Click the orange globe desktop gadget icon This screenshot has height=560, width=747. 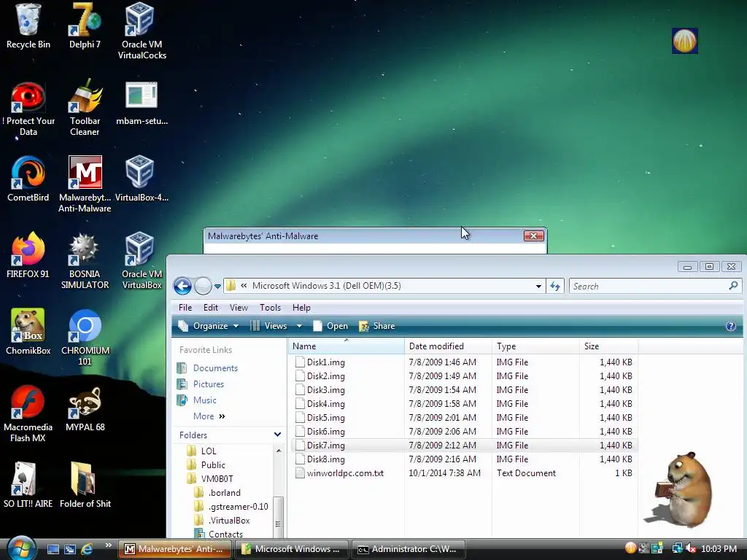[684, 41]
